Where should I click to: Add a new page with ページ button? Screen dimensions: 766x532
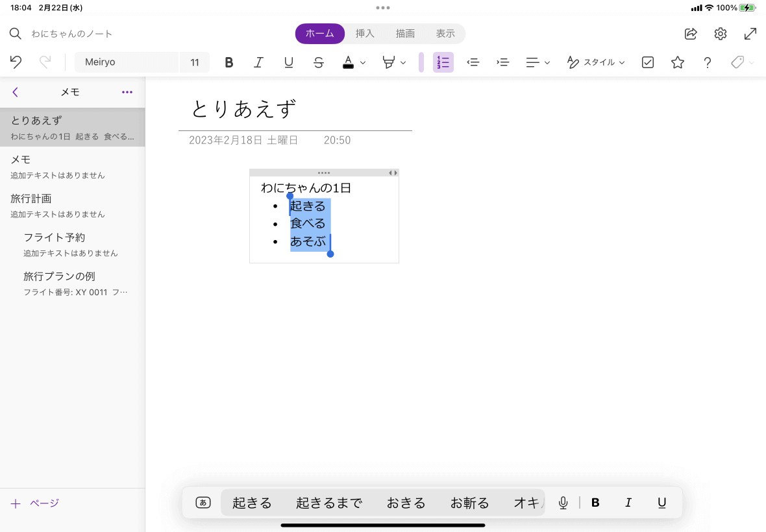pyautogui.click(x=35, y=503)
